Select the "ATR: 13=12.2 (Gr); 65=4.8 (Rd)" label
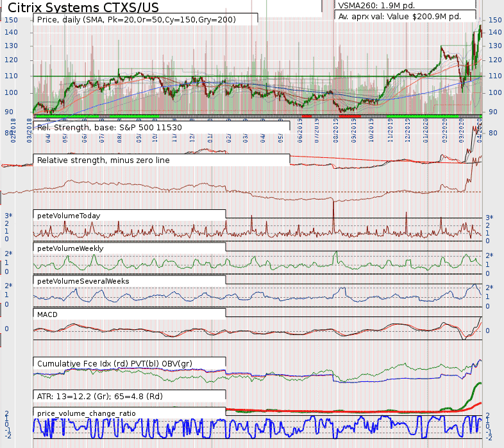The image size is (504, 448). (100, 396)
